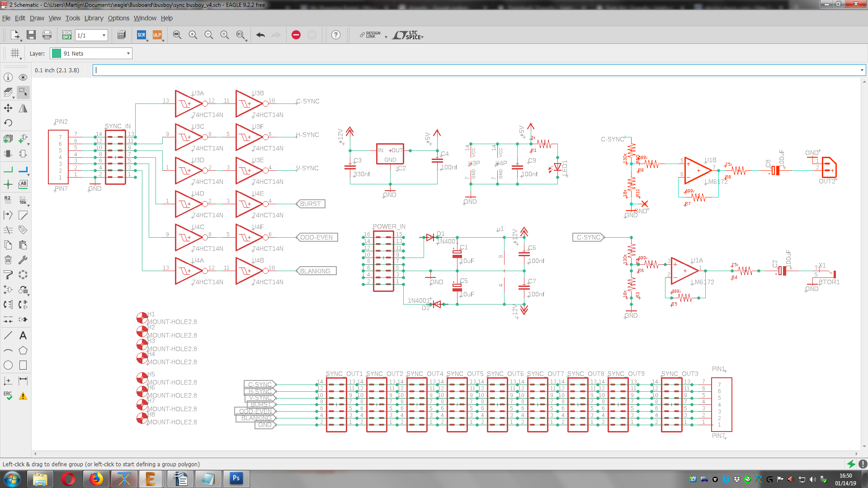Zoom to fit the drawing
Viewport: 868px width, 488px height.
click(177, 35)
